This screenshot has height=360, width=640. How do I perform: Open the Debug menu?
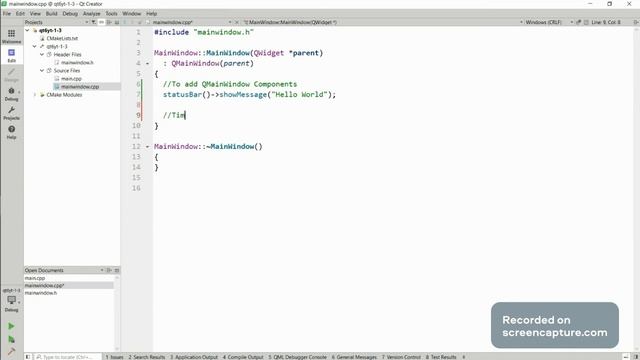pos(70,13)
